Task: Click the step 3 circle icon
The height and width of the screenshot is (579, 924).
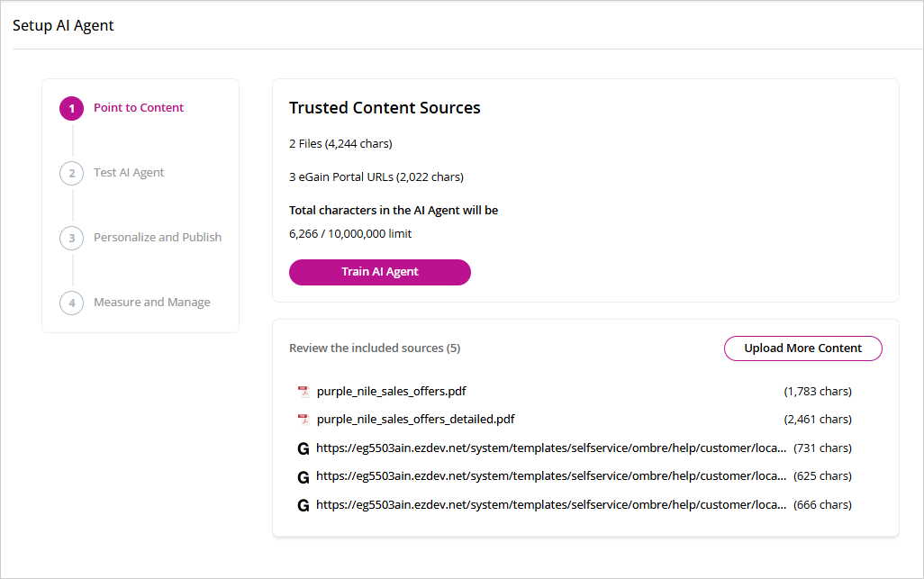Action: tap(72, 238)
